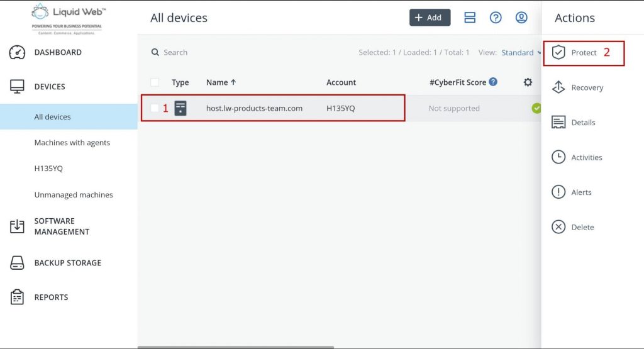The width and height of the screenshot is (644, 349).
Task: Click the Delete X circle icon
Action: click(x=558, y=227)
